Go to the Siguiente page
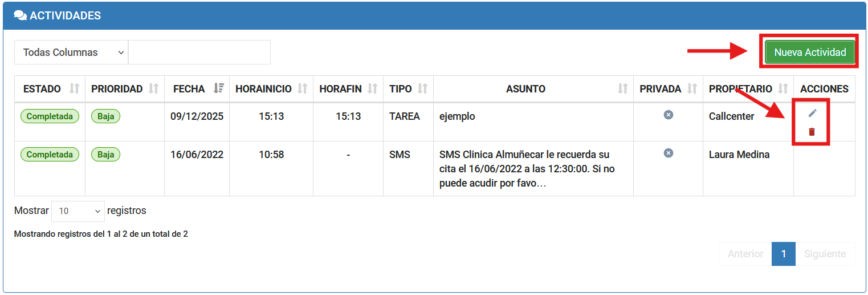 tap(825, 254)
